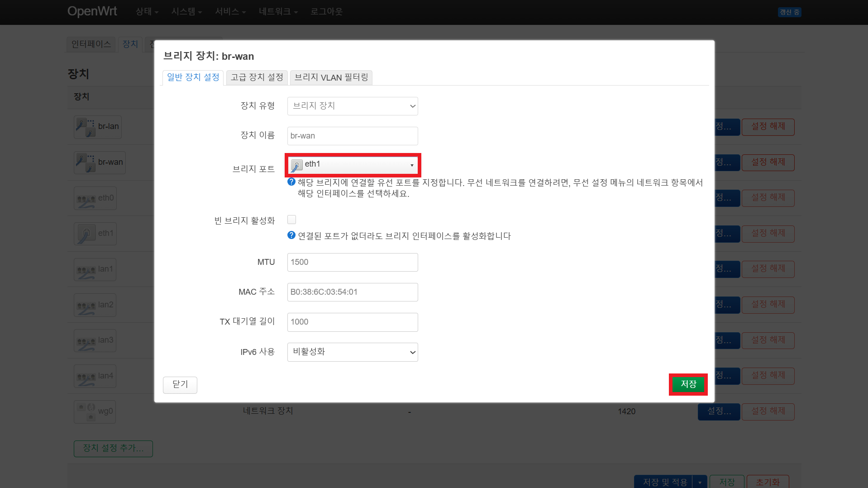The width and height of the screenshot is (868, 488).
Task: Open the device type dropdown
Action: click(x=353, y=106)
